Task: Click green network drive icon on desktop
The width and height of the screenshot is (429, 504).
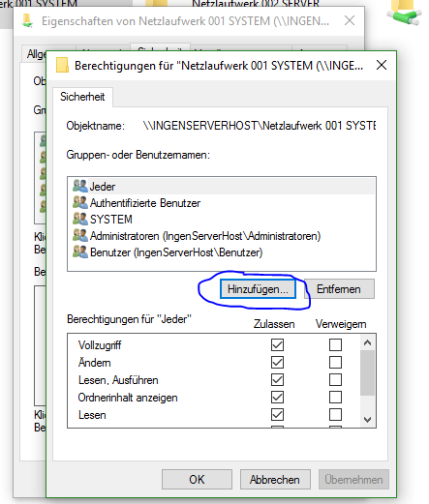Action: coord(405,13)
